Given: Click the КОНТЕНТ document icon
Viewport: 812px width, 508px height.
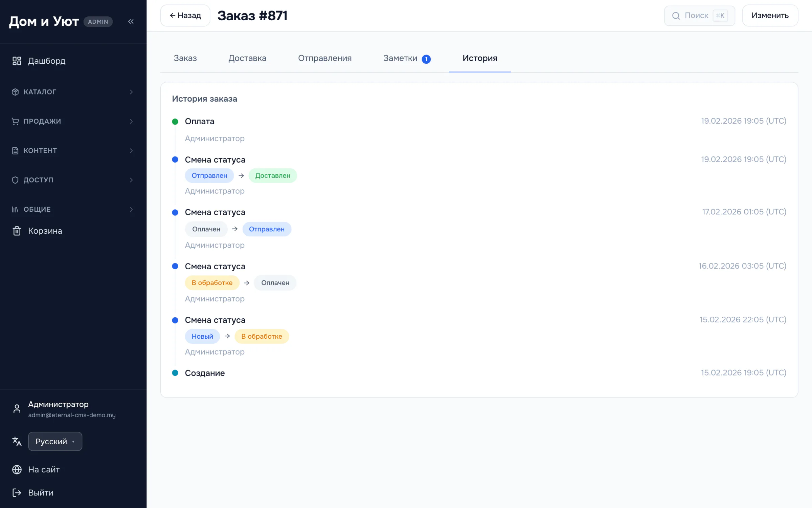Looking at the screenshot, I should click(x=15, y=151).
